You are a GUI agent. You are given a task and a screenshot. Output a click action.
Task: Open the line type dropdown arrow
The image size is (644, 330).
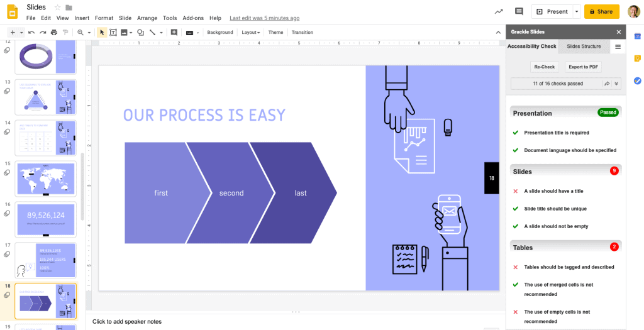click(161, 33)
